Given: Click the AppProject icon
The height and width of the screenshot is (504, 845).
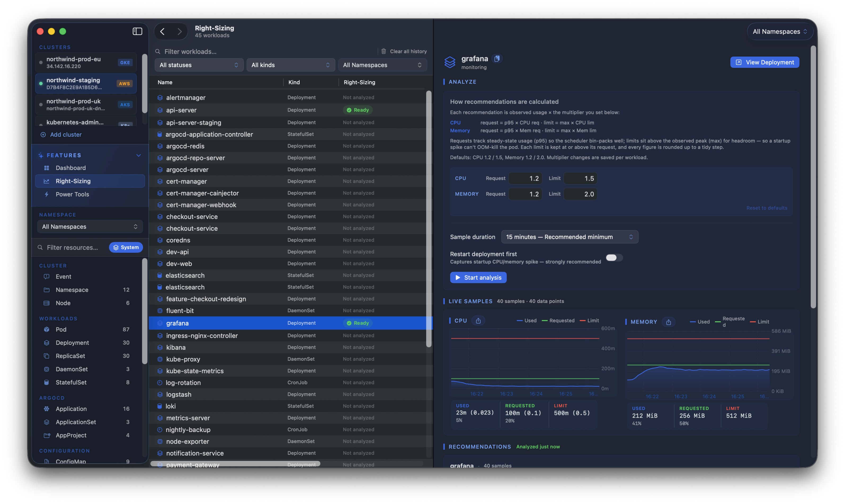Looking at the screenshot, I should coord(47,435).
